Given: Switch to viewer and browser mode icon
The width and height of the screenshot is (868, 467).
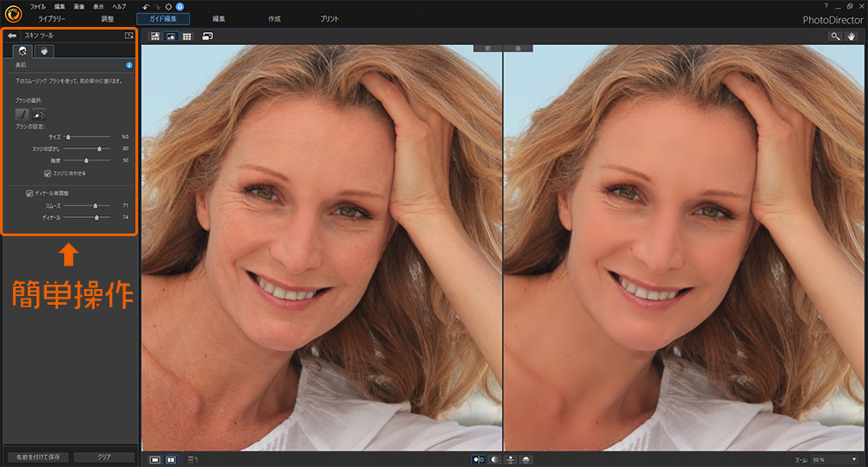Looking at the screenshot, I should point(155,36).
